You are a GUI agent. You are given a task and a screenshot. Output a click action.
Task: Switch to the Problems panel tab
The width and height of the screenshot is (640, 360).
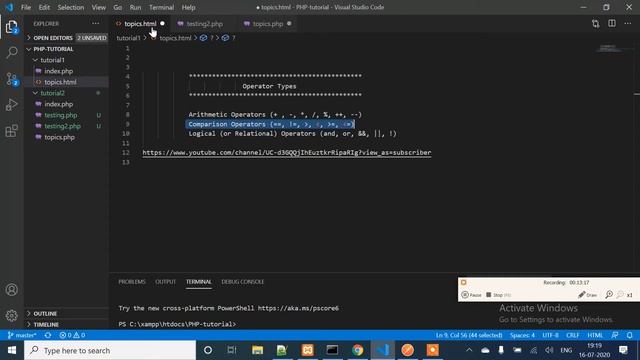[132, 282]
